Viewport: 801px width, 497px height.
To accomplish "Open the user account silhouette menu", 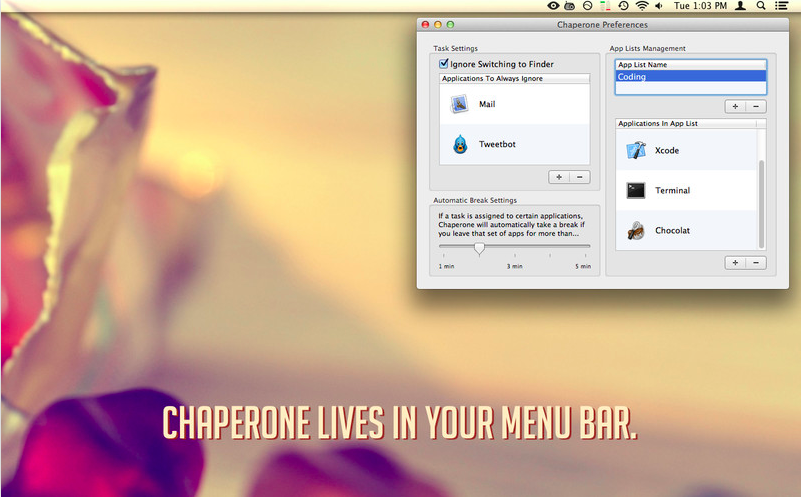I will click(x=740, y=6).
